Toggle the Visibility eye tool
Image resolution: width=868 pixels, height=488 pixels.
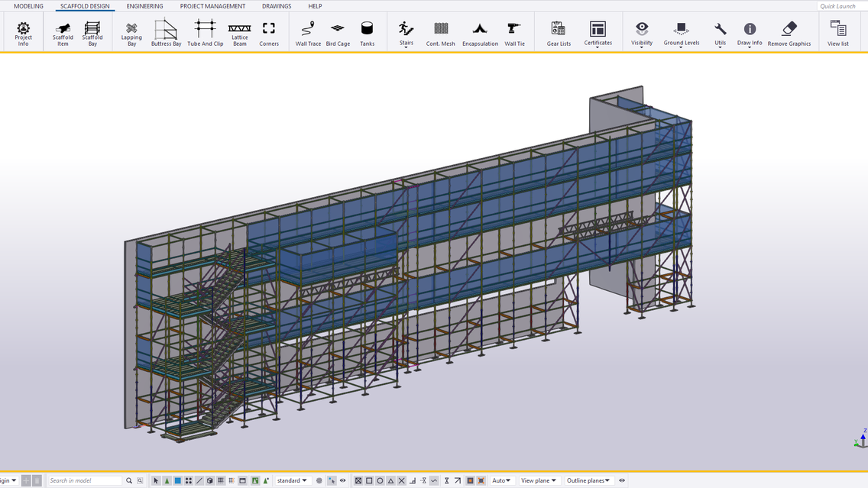click(x=641, y=32)
